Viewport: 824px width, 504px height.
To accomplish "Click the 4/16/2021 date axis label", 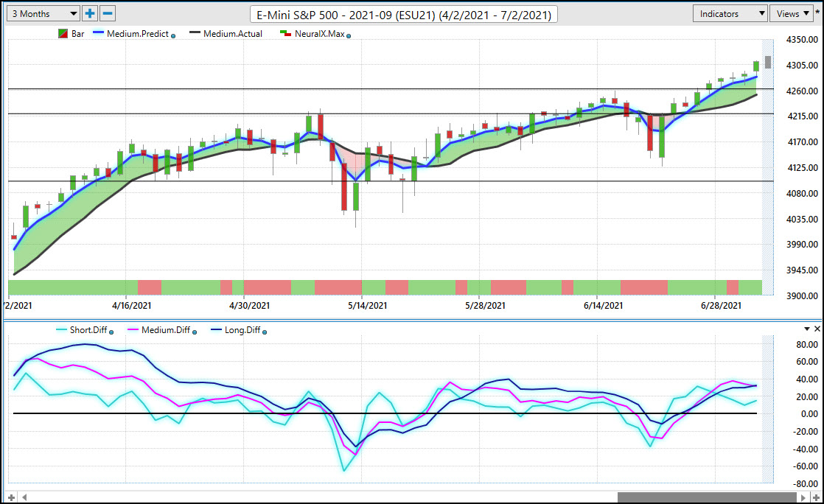I will tap(131, 305).
